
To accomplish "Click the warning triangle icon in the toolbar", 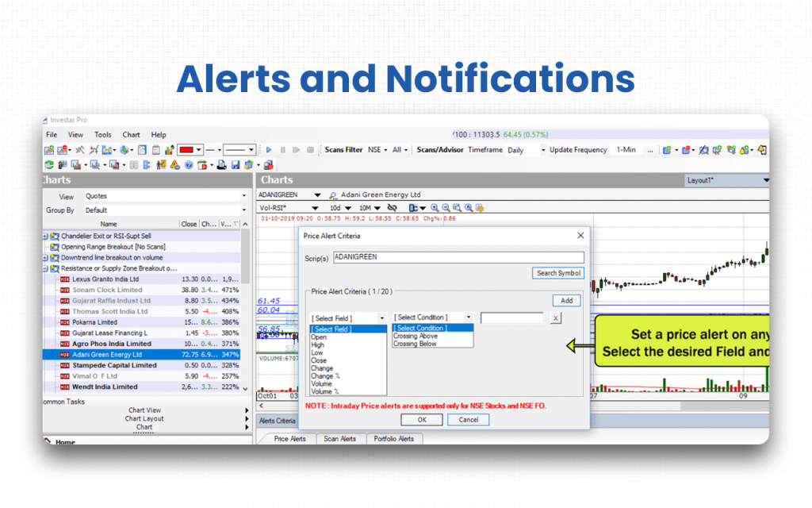I will pos(173,164).
